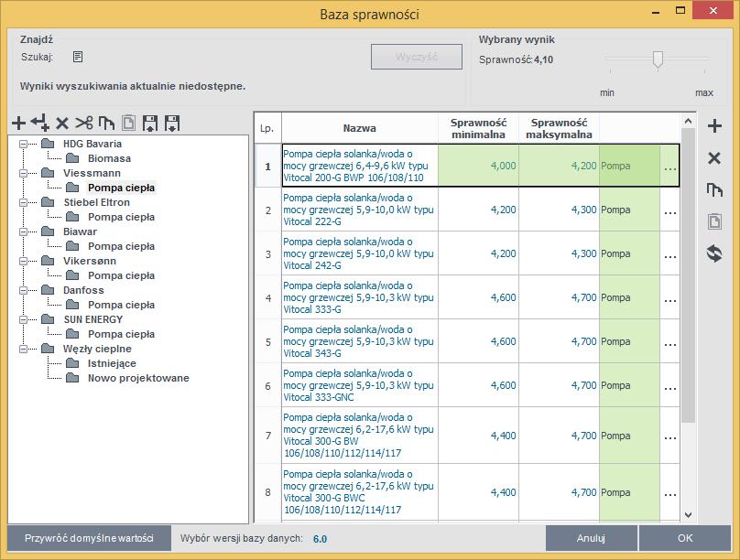
Task: Open ellipsis for Vitocal 222-G row
Action: [x=670, y=210]
